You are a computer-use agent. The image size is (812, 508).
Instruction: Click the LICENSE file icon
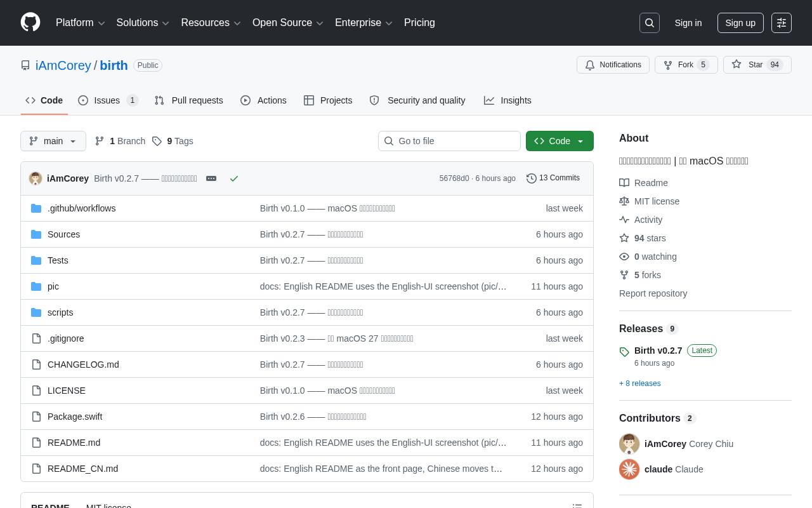(36, 391)
